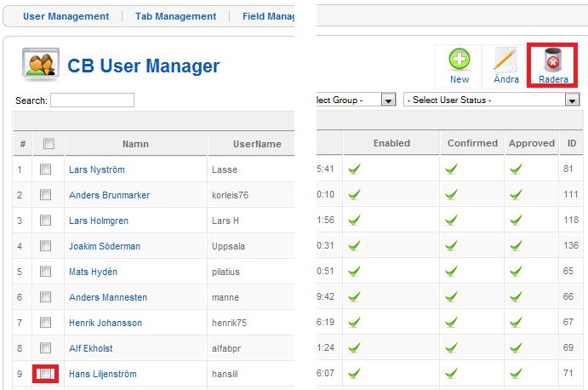
Task: Select the checkbox for Hans Liljenström
Action: (x=45, y=374)
